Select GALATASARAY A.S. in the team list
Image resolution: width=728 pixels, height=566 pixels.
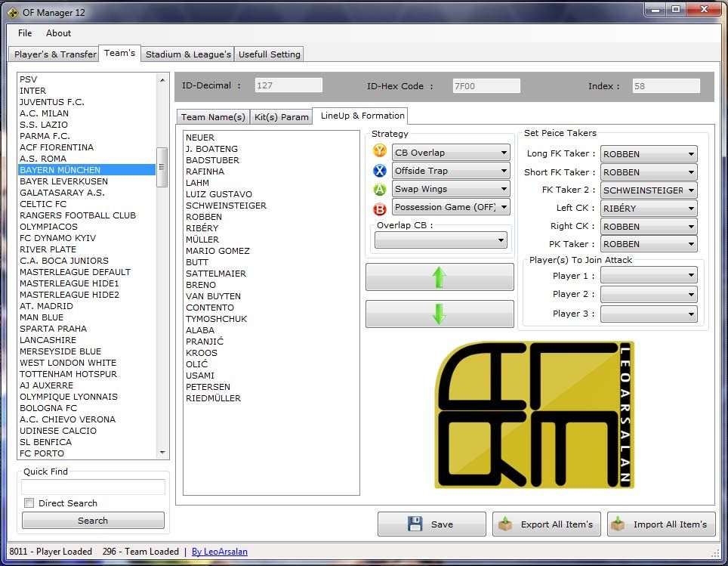coord(62,193)
